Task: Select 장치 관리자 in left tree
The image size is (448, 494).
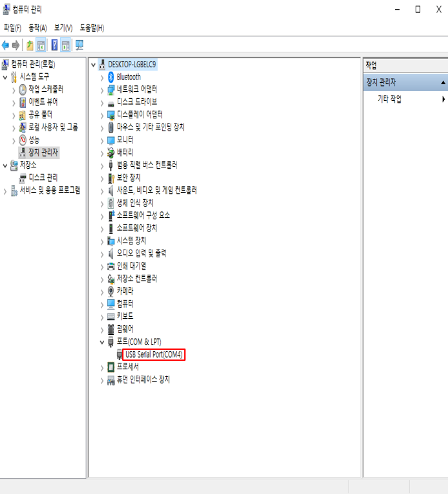Action: pyautogui.click(x=43, y=153)
